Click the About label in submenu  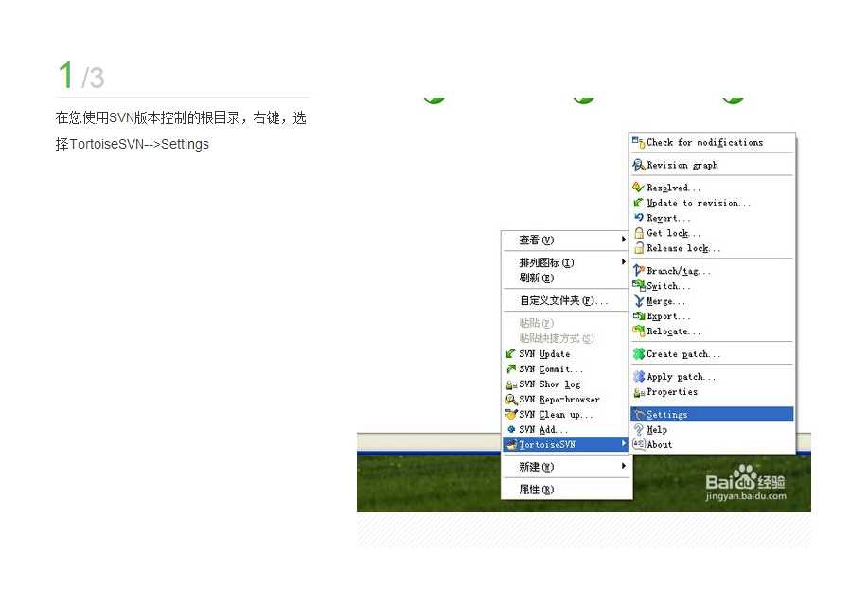[660, 445]
